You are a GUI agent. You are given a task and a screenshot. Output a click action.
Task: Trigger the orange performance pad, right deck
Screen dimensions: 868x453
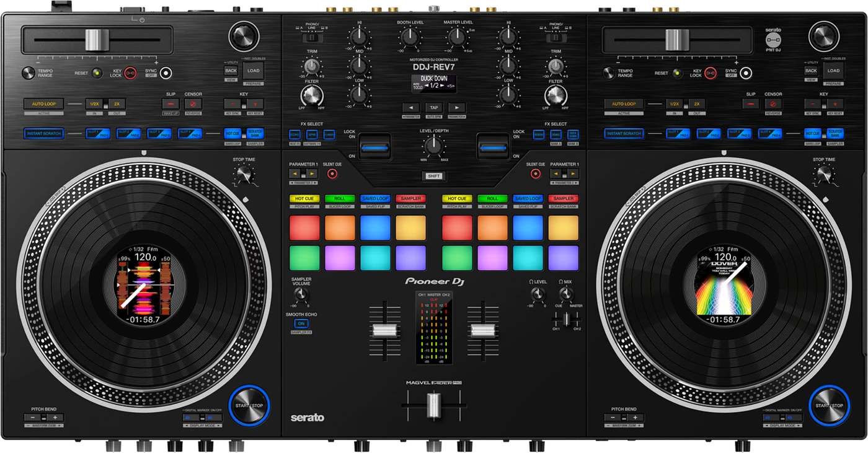[493, 228]
